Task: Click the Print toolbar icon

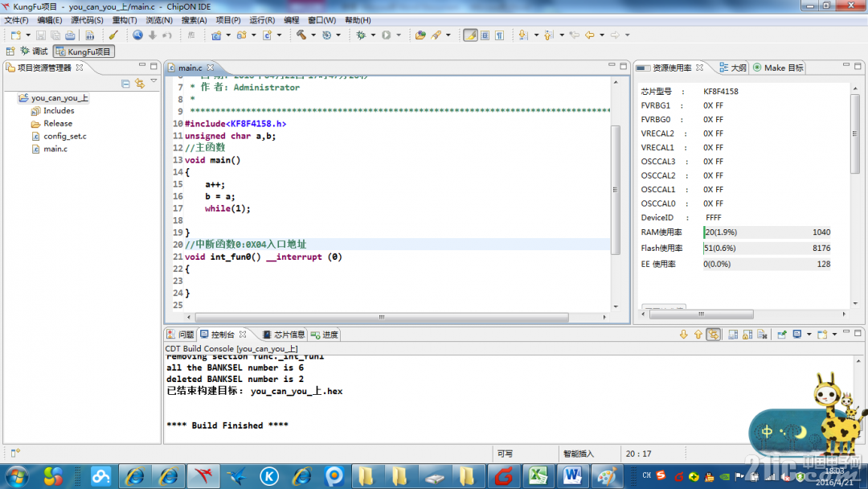Action: click(x=70, y=35)
